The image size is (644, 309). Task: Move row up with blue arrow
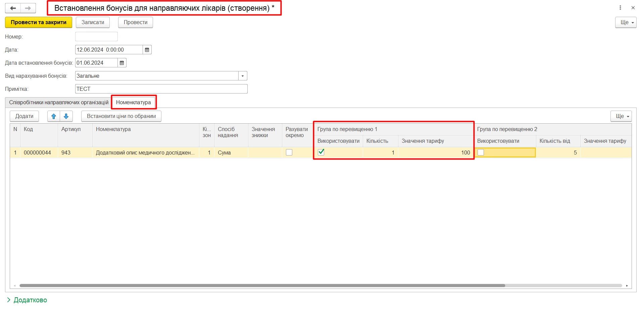(x=54, y=116)
